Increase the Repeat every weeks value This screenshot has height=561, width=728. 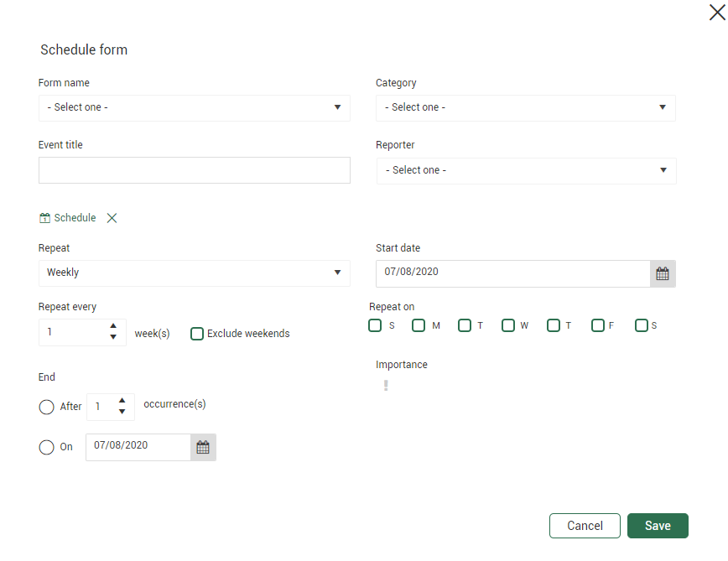tap(113, 326)
